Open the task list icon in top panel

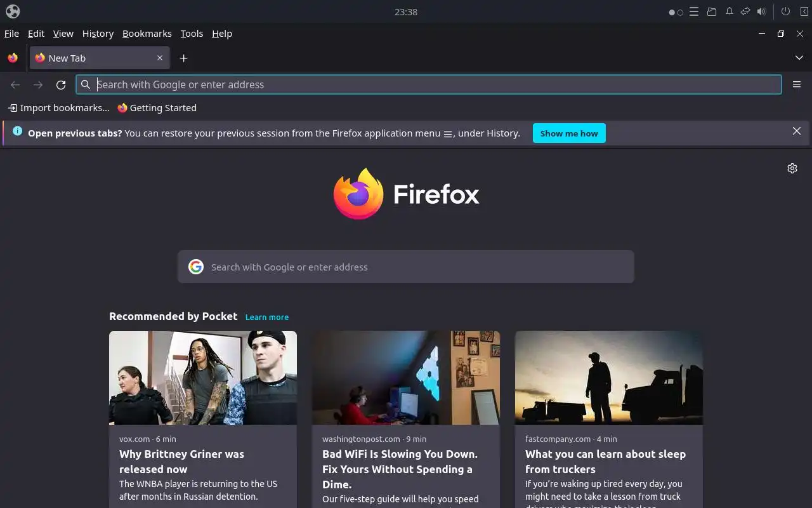pos(695,11)
